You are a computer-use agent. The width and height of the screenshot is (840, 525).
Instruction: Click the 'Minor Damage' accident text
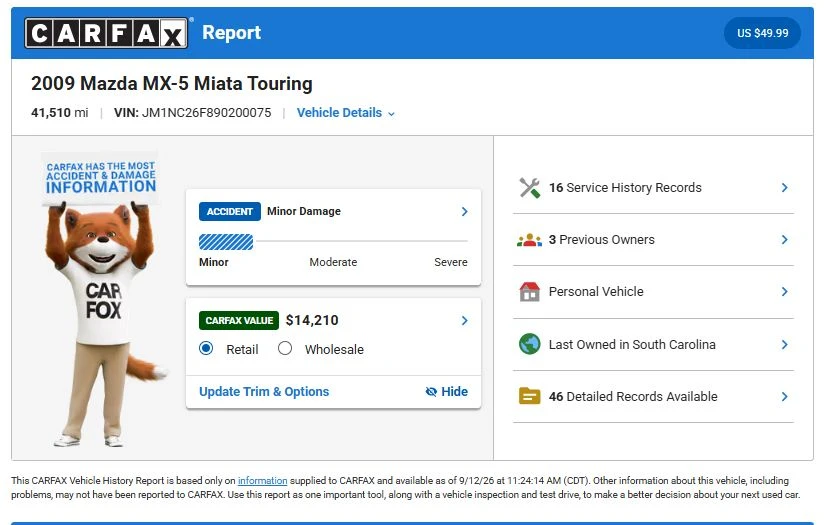point(304,212)
